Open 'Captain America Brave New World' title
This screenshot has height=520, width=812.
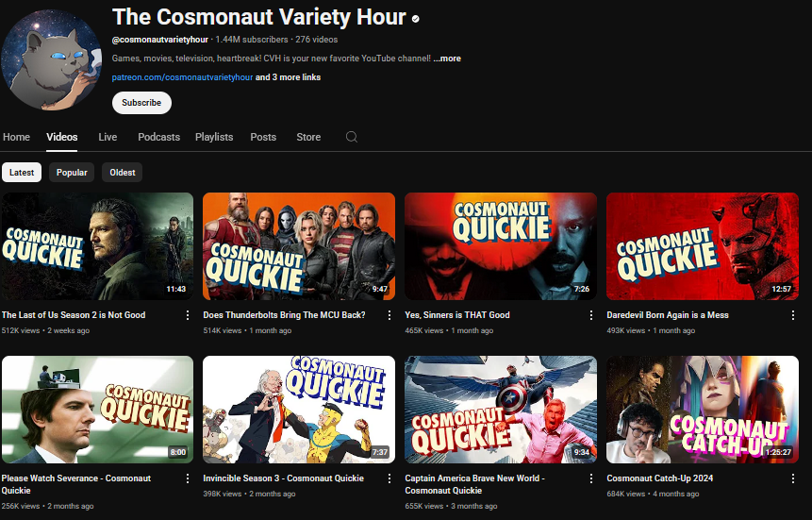pos(475,484)
